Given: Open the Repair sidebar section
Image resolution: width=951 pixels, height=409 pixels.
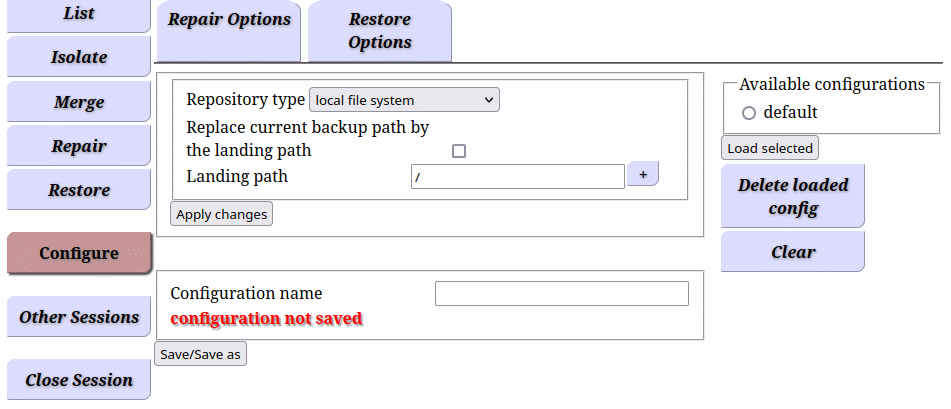Looking at the screenshot, I should pos(79,146).
